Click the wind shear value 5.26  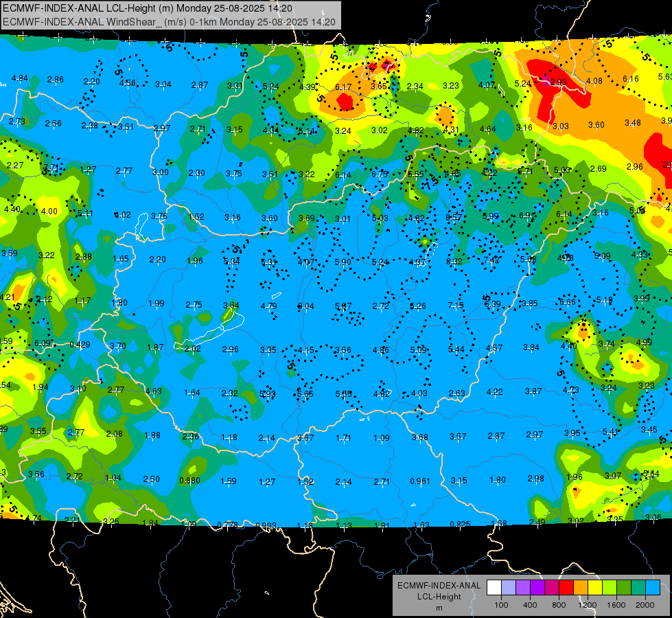pyautogui.click(x=418, y=306)
